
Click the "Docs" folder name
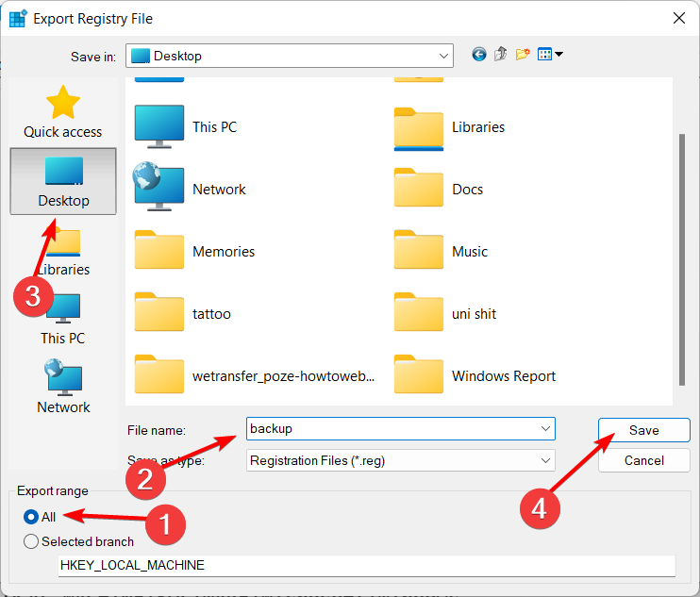(x=467, y=190)
